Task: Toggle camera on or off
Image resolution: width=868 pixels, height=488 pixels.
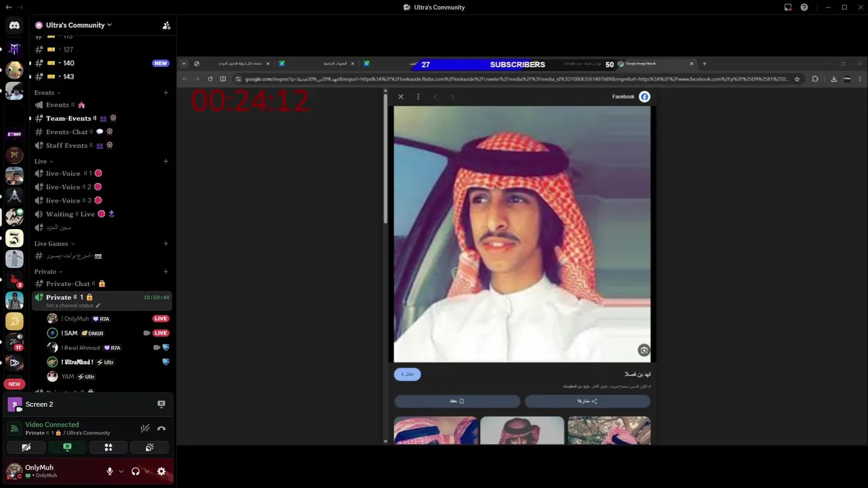Action: [26, 447]
